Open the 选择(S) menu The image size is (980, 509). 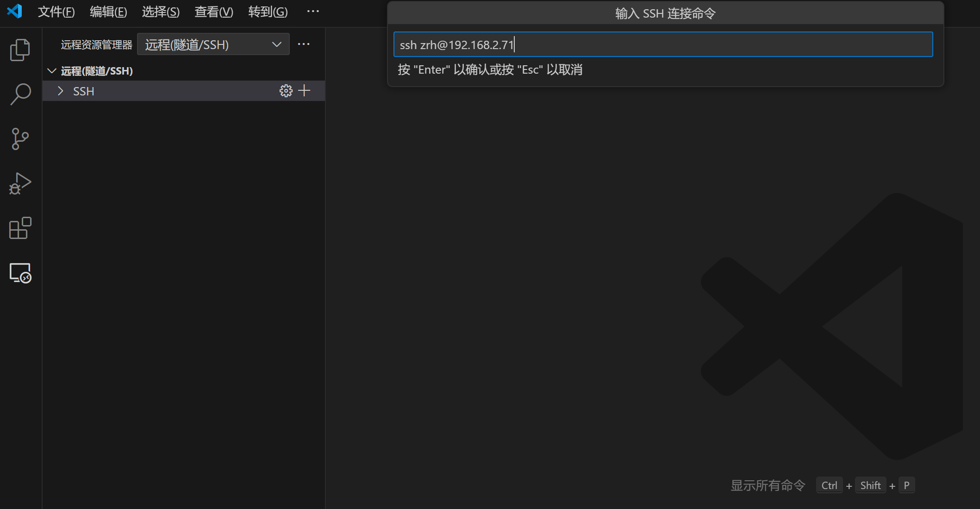161,12
